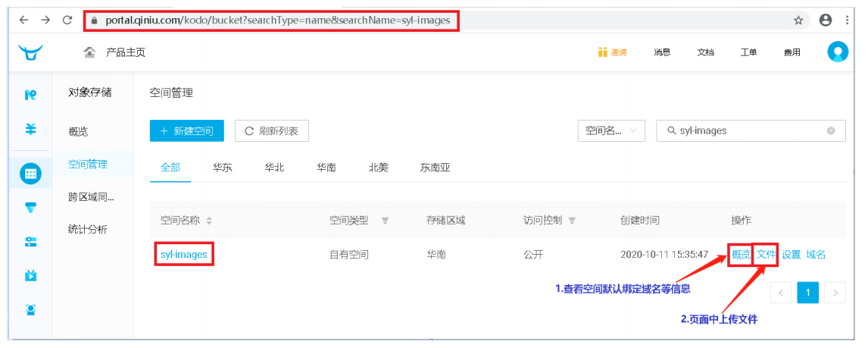Image resolution: width=868 pixels, height=348 pixels.
Task: Select the active object storage sidebar icon
Action: click(31, 174)
